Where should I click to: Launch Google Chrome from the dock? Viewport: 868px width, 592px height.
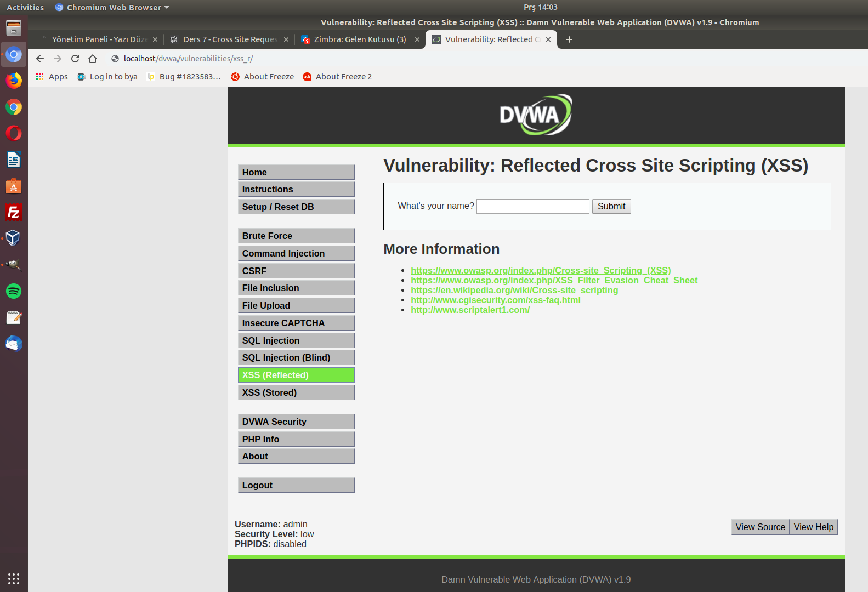coord(14,107)
